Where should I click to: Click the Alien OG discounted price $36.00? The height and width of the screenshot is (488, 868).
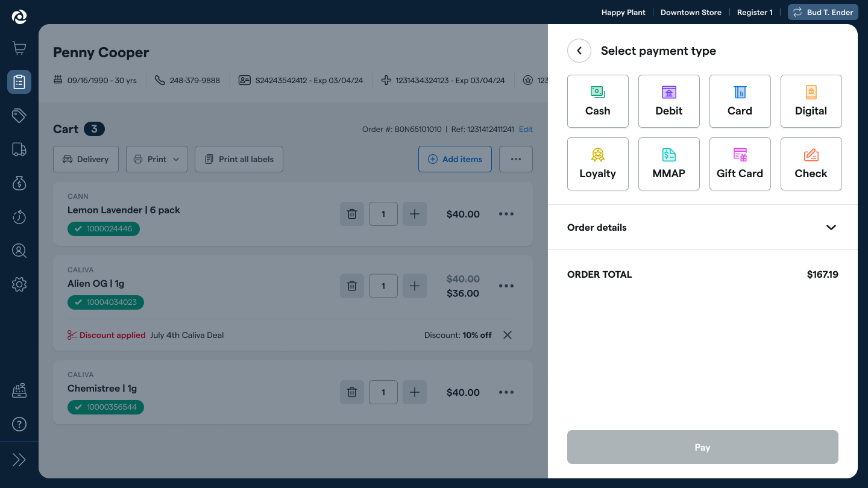point(463,293)
